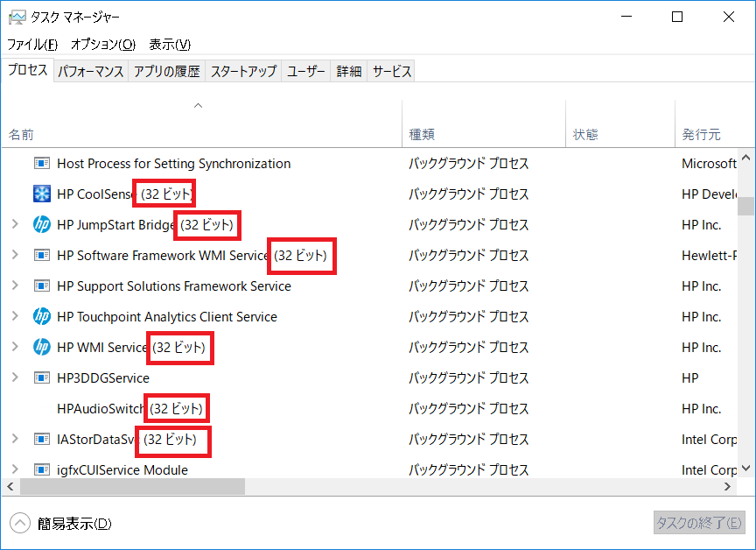
Task: Click the horizontal scrollbar thumb
Action: point(132,486)
